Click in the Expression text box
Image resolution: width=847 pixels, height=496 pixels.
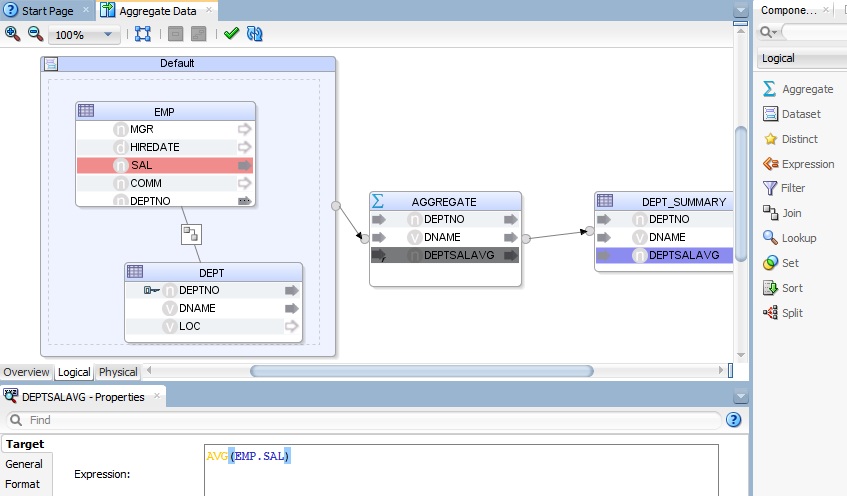point(461,470)
